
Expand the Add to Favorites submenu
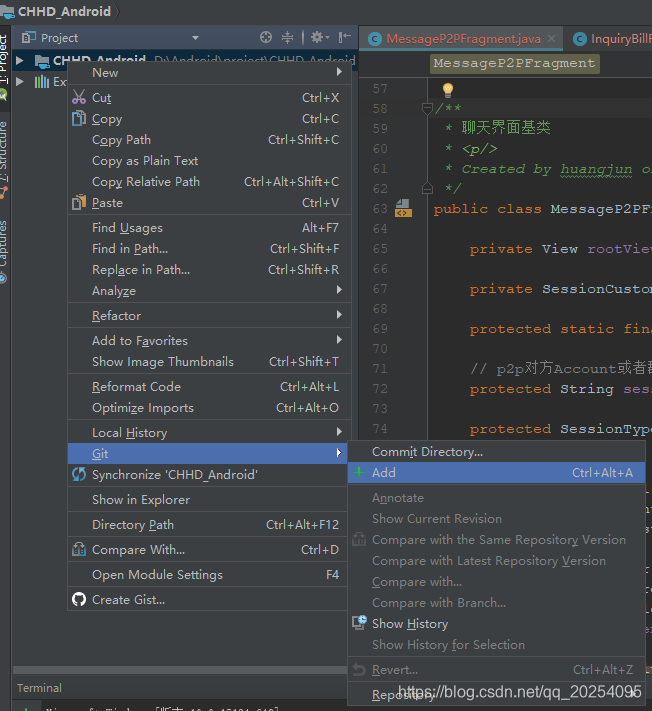[x=209, y=340]
